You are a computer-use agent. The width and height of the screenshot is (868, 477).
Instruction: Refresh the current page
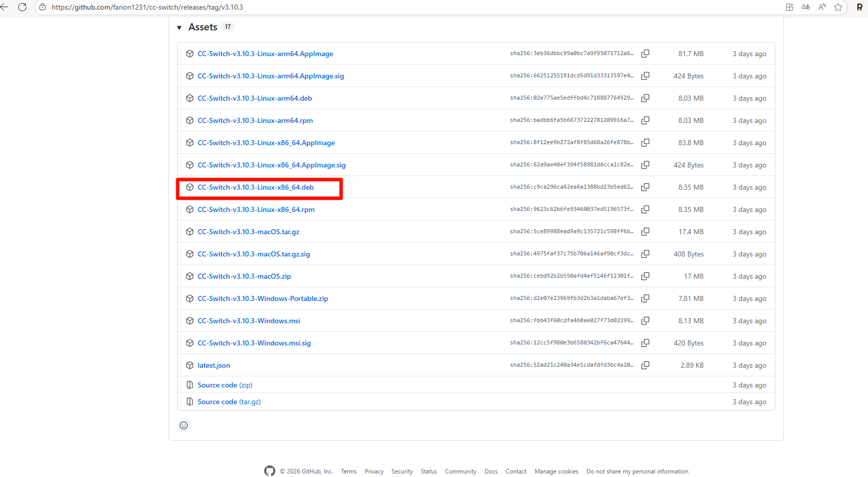click(x=22, y=7)
